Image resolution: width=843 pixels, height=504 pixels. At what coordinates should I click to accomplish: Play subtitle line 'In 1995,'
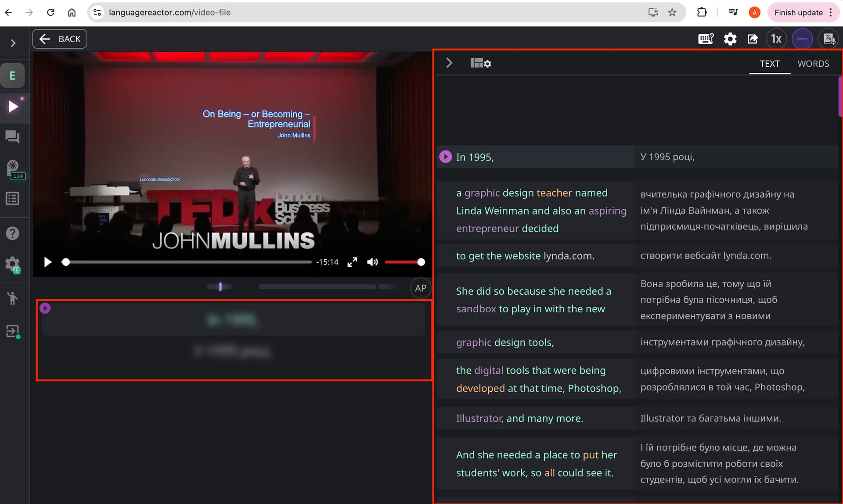(x=445, y=157)
